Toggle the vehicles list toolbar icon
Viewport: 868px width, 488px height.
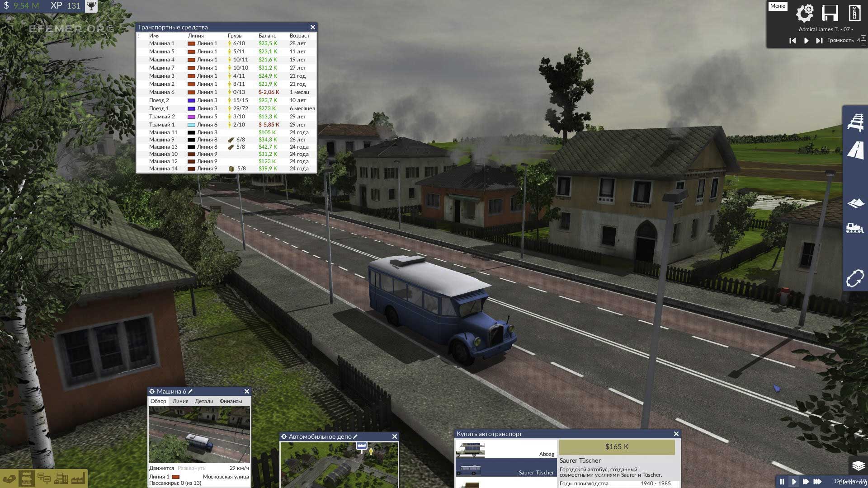click(26, 479)
